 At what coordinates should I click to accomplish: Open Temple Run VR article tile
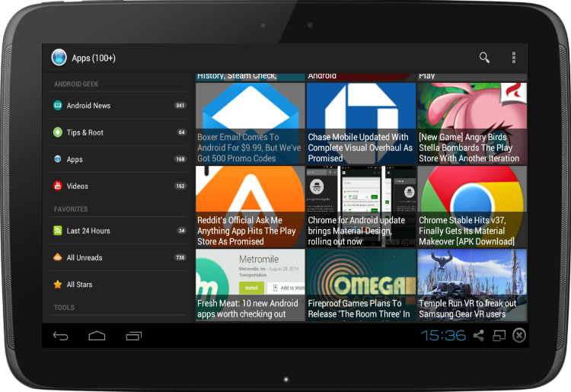click(472, 285)
